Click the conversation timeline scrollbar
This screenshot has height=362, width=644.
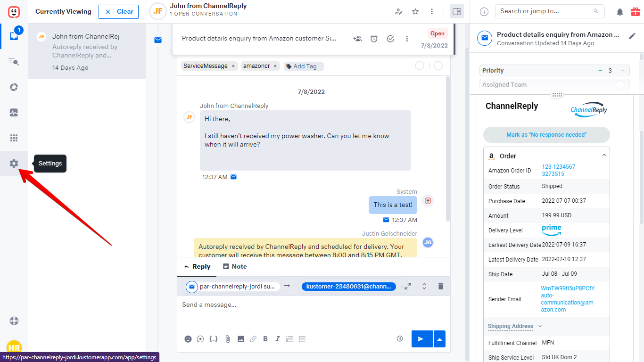click(x=448, y=148)
